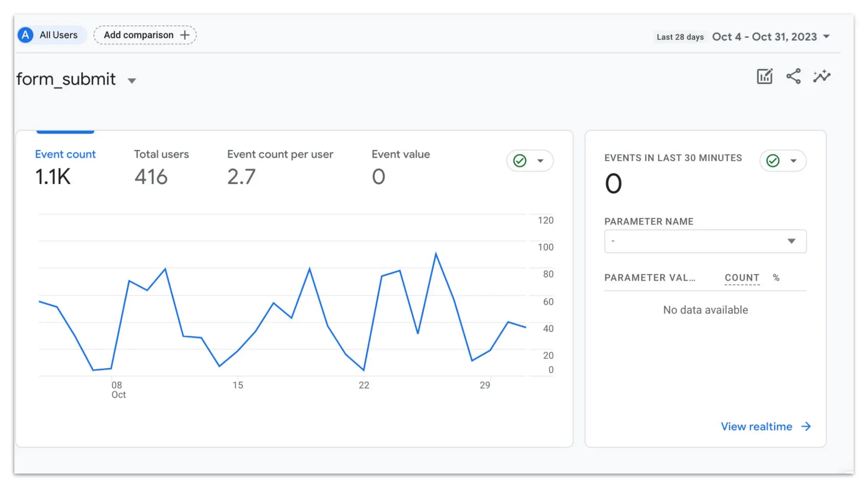The height and width of the screenshot is (488, 868).
Task: Click the share report icon
Action: (793, 77)
